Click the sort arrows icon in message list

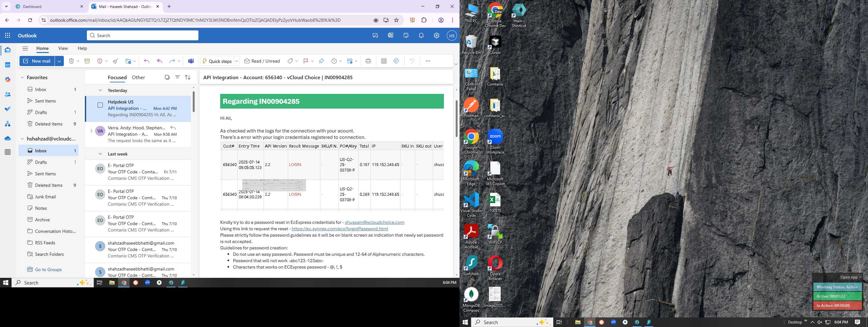188,77
